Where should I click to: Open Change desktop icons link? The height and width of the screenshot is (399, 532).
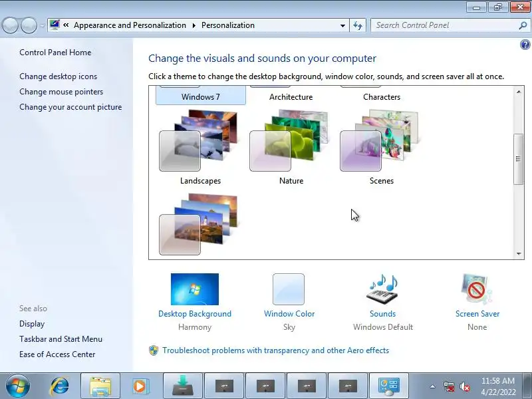click(59, 76)
